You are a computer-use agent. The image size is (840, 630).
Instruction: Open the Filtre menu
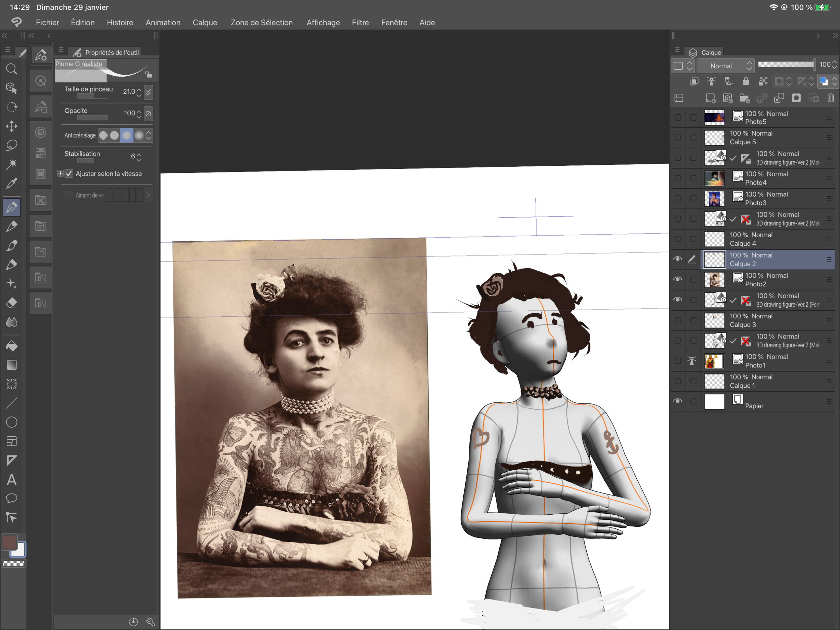point(360,23)
